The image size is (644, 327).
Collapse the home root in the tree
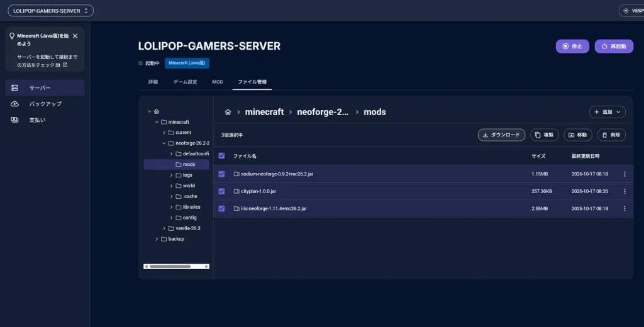149,111
